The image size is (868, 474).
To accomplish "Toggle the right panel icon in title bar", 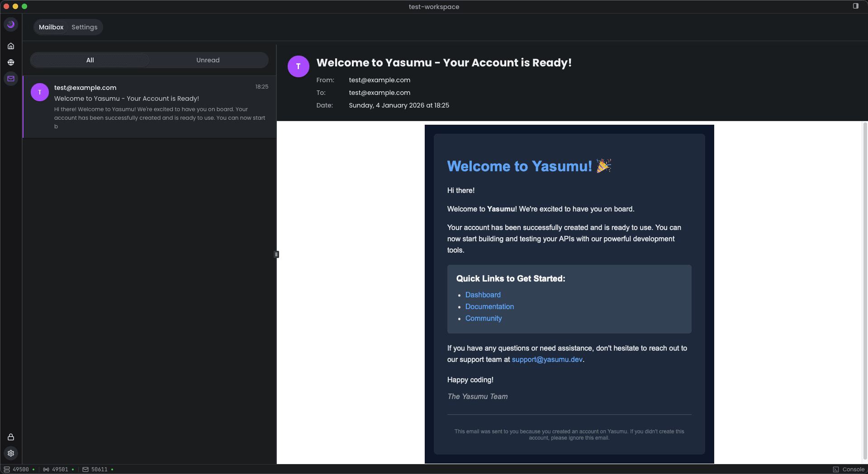I will pos(855,6).
